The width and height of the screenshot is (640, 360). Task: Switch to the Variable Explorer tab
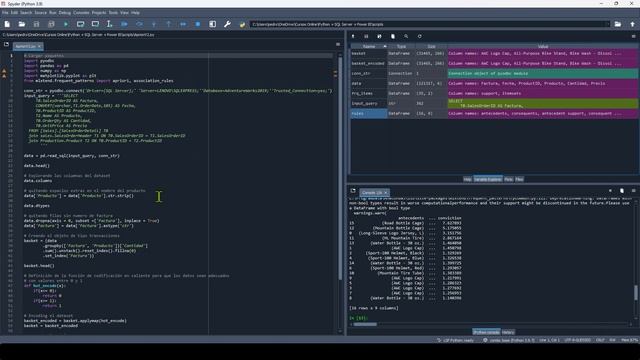488,179
